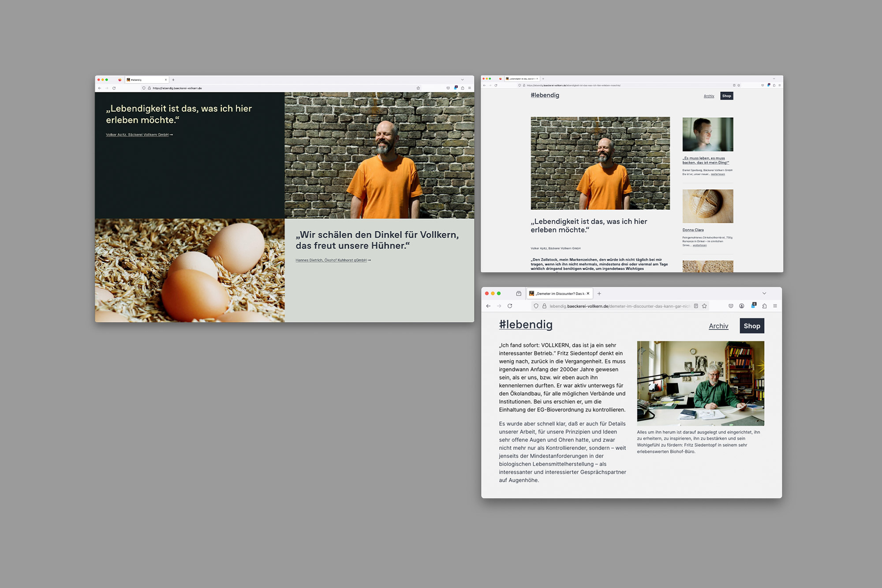Screen dimensions: 882x588
Task: Click the young man portrait thumbnail
Action: click(708, 134)
